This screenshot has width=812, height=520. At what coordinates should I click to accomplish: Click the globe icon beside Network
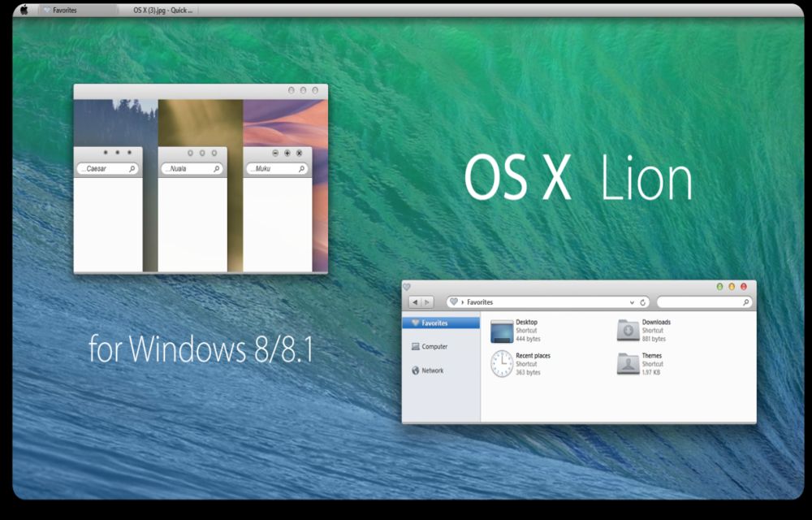[x=415, y=370]
